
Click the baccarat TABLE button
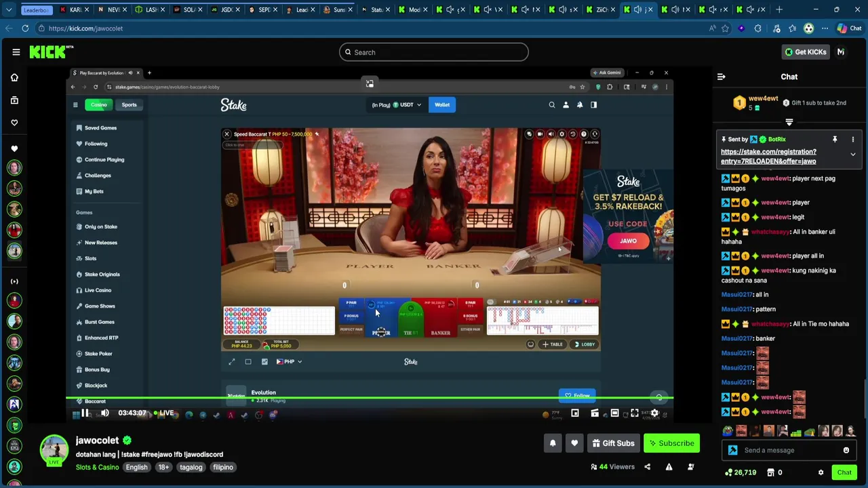click(553, 344)
